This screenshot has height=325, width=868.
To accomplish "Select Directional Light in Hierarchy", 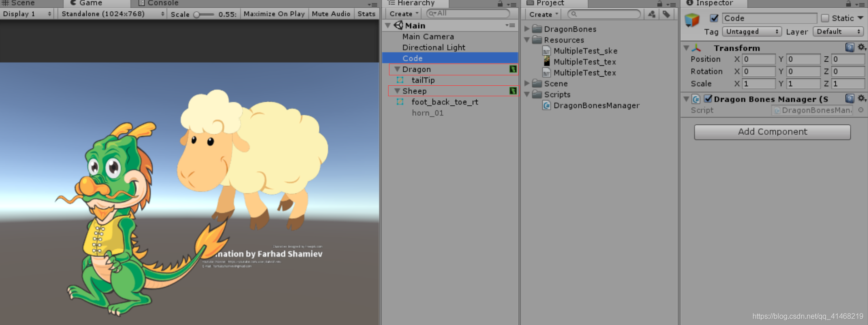I will click(434, 48).
